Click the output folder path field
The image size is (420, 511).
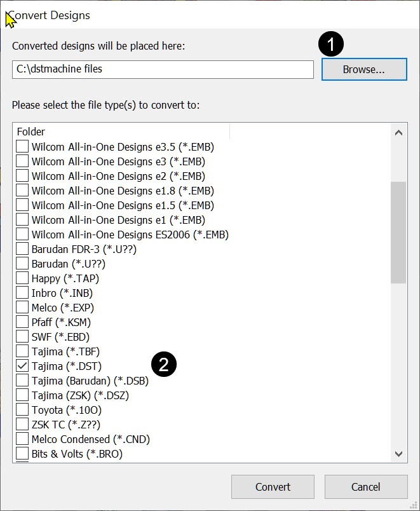click(163, 69)
